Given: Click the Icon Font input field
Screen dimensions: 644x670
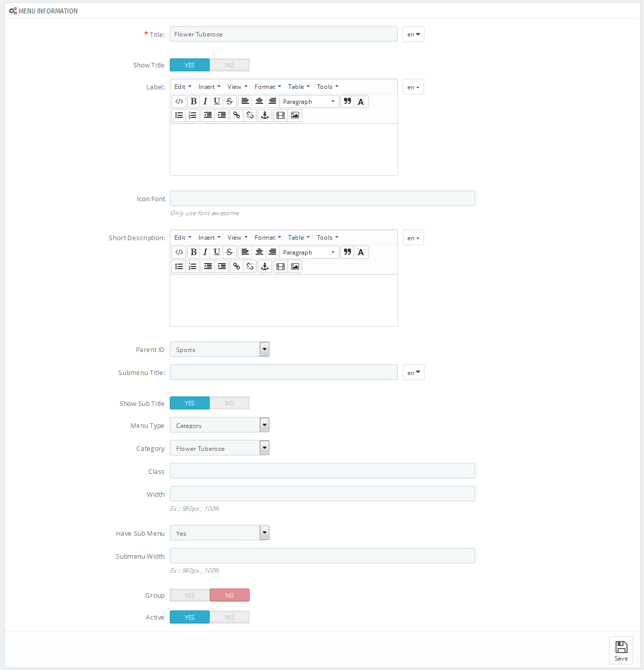Looking at the screenshot, I should coord(322,198).
